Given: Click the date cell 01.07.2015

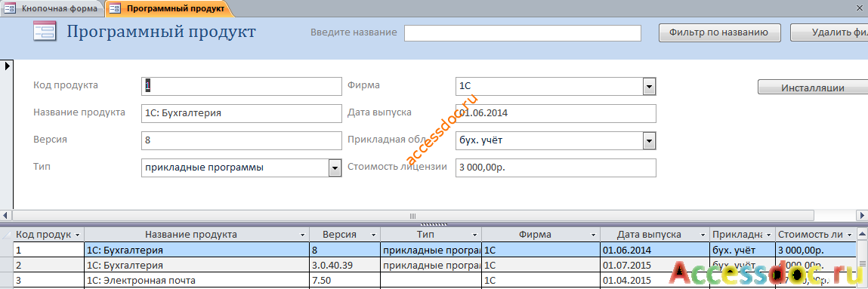Looking at the screenshot, I should pyautogui.click(x=655, y=266).
